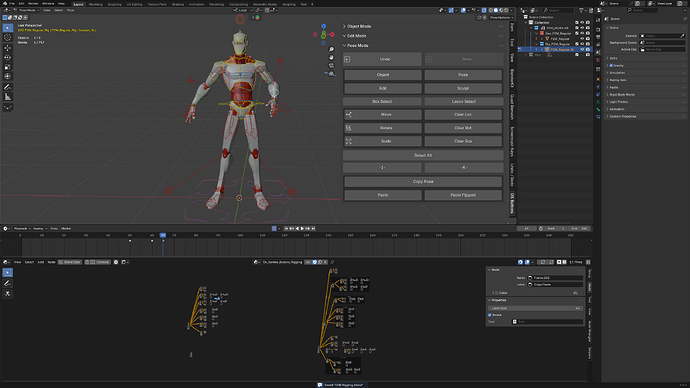690x388 pixels.
Task: Expand the Rigid Body World section
Action: click(622, 95)
